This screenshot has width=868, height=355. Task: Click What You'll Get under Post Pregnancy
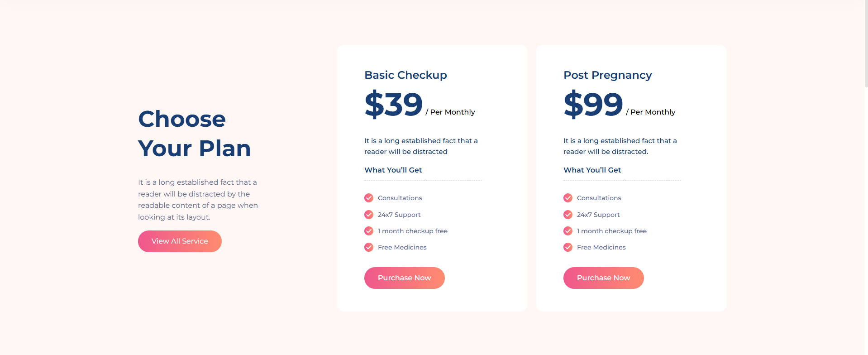point(592,170)
